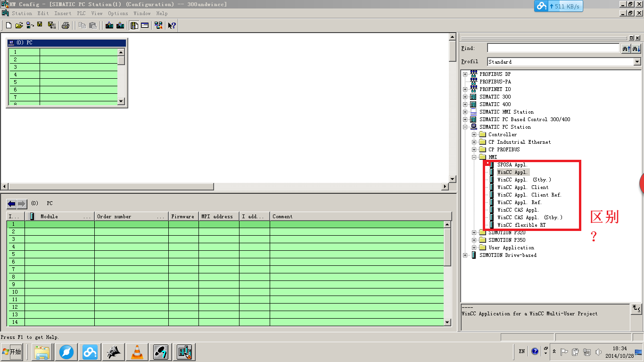Viewport: 644px width, 362px height.
Task: Open the blue cloud app in taskbar
Action: 90,352
